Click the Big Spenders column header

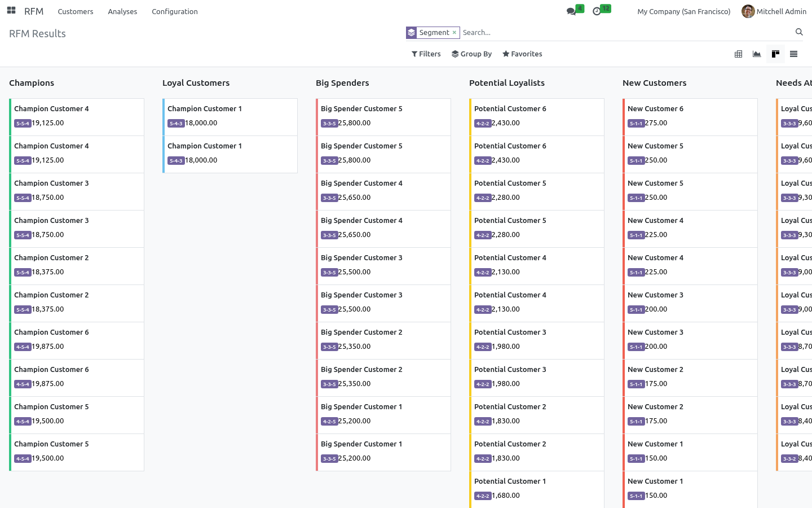pyautogui.click(x=342, y=83)
